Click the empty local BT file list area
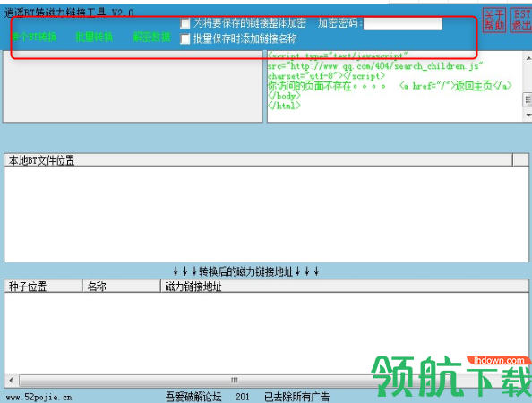The height and width of the screenshot is (403, 532). coord(266,214)
